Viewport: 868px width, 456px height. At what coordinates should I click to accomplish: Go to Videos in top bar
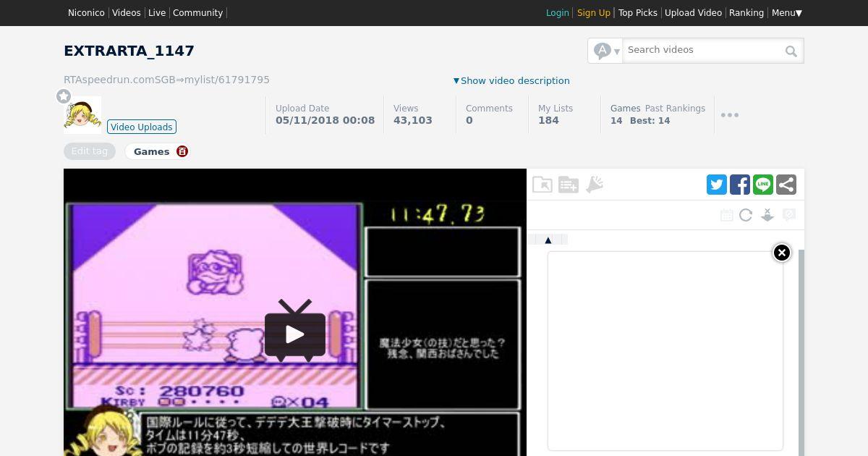pos(127,13)
